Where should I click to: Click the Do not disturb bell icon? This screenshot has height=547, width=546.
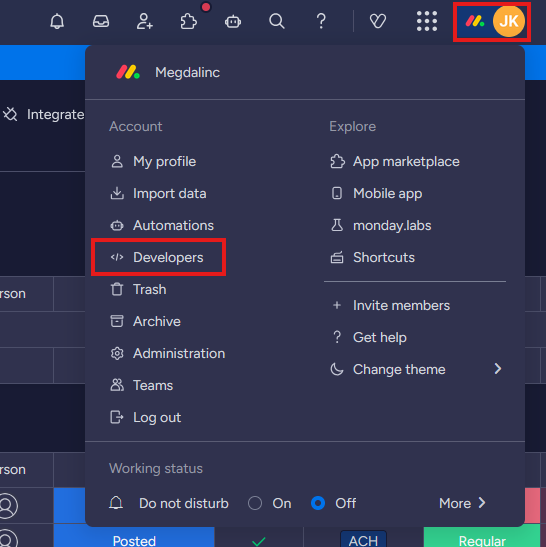pyautogui.click(x=116, y=503)
